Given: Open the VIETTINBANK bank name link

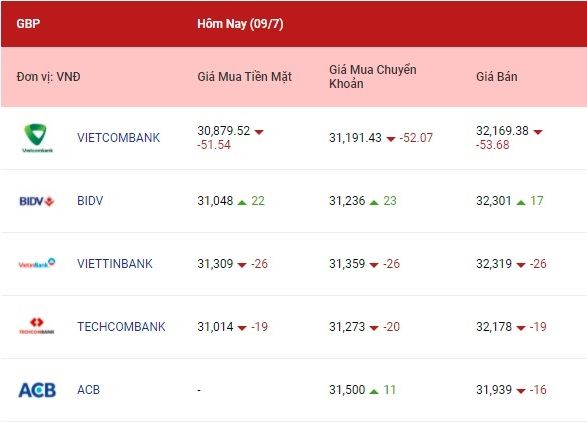Looking at the screenshot, I should [x=115, y=264].
